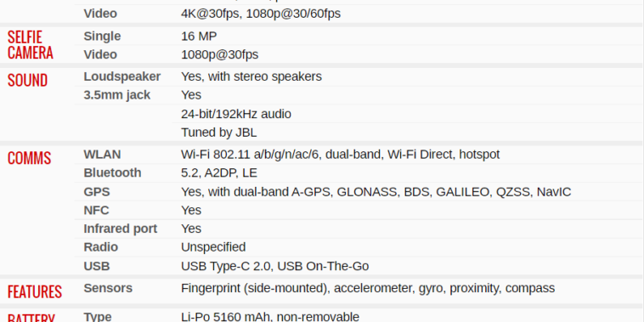Select the FEATURES section heading
Screen dimensions: 644x322
[x=35, y=291]
